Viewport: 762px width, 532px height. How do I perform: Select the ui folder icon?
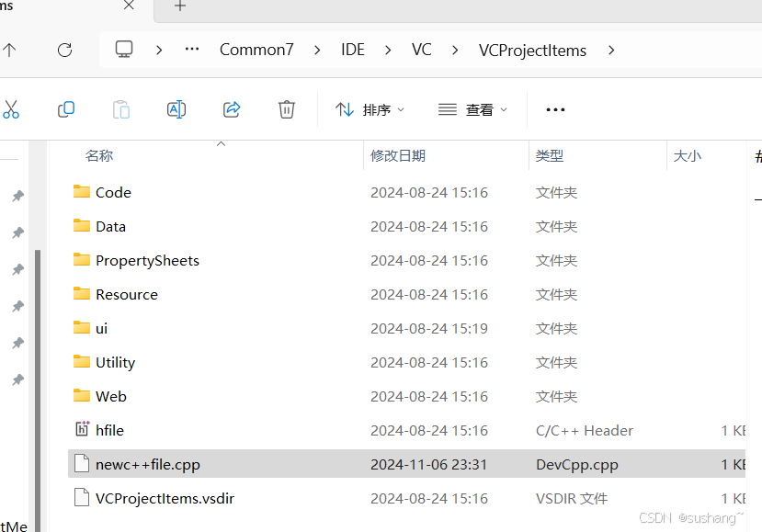click(x=82, y=327)
